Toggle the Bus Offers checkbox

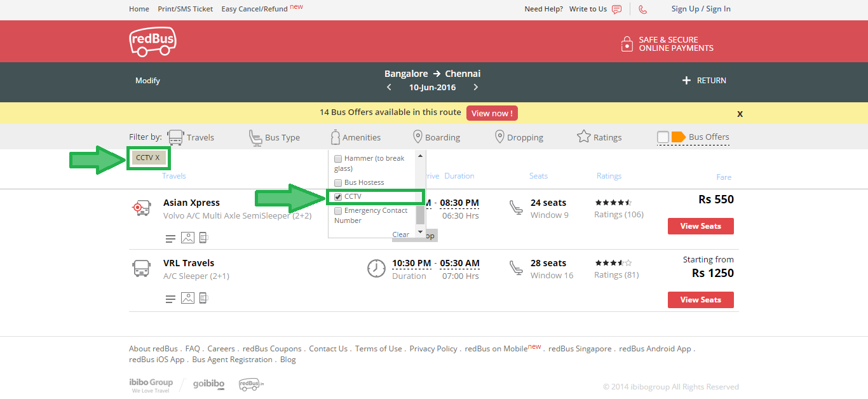pyautogui.click(x=663, y=137)
